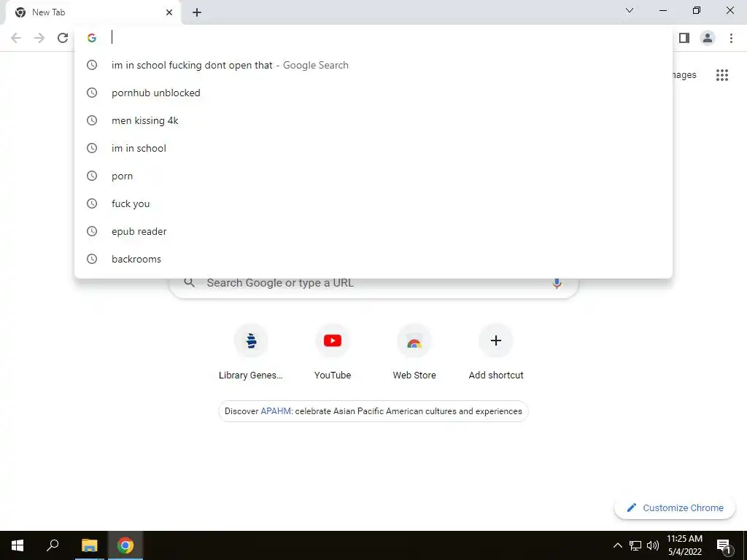Open File Explorer from the taskbar
Viewport: 747px width, 560px height.
(x=90, y=545)
